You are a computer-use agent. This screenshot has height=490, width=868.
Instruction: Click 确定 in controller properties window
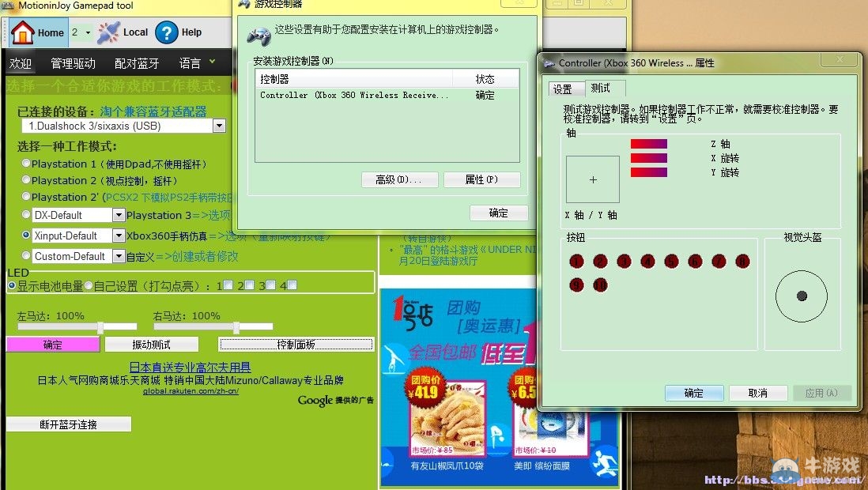693,393
